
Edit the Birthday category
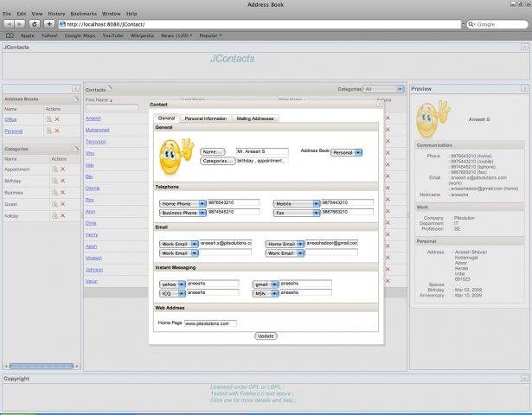tap(54, 181)
